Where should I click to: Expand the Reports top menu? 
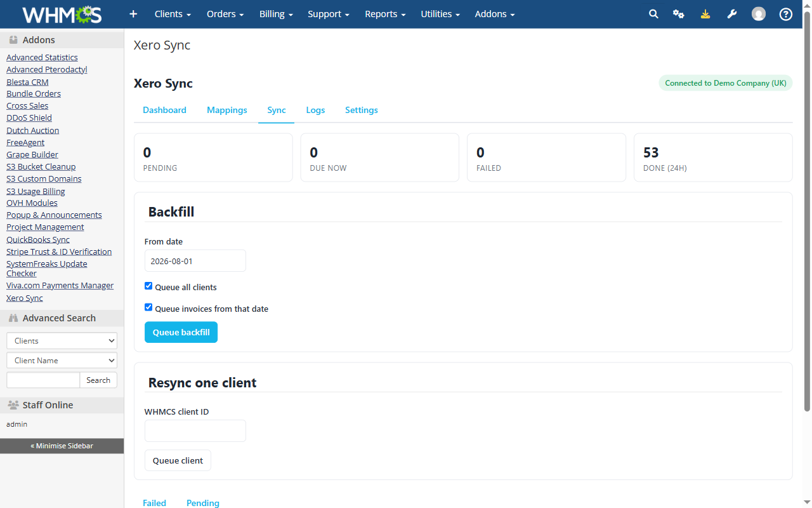coord(385,14)
